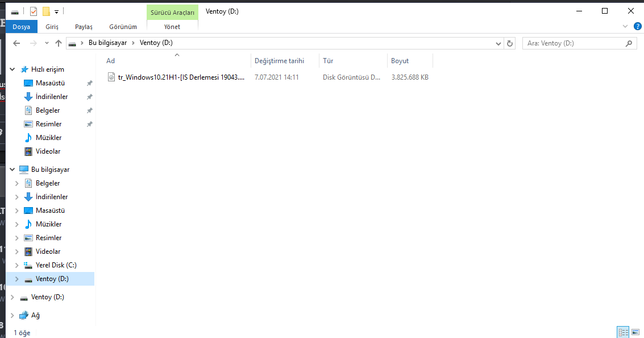Screen dimensions: 644x338
Task: Click the Properties quick access icon with checkmark
Action: pos(34,11)
